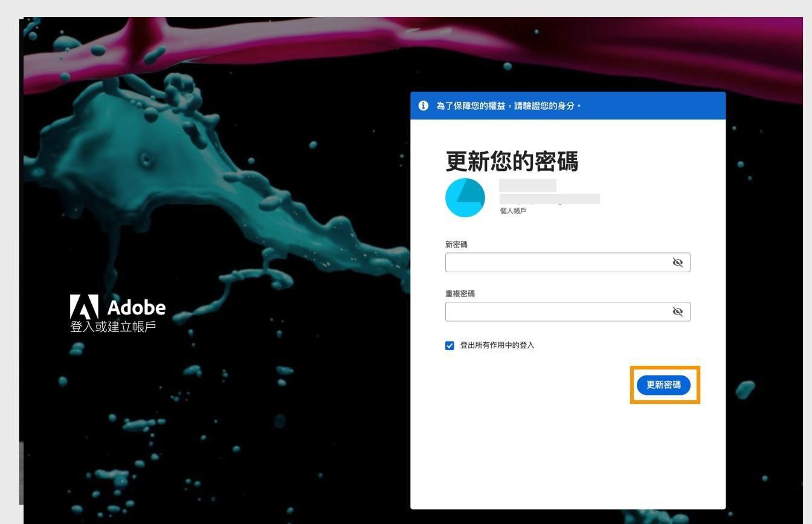
Task: Toggle the sign-out-all-sessions checkbox
Action: (449, 345)
